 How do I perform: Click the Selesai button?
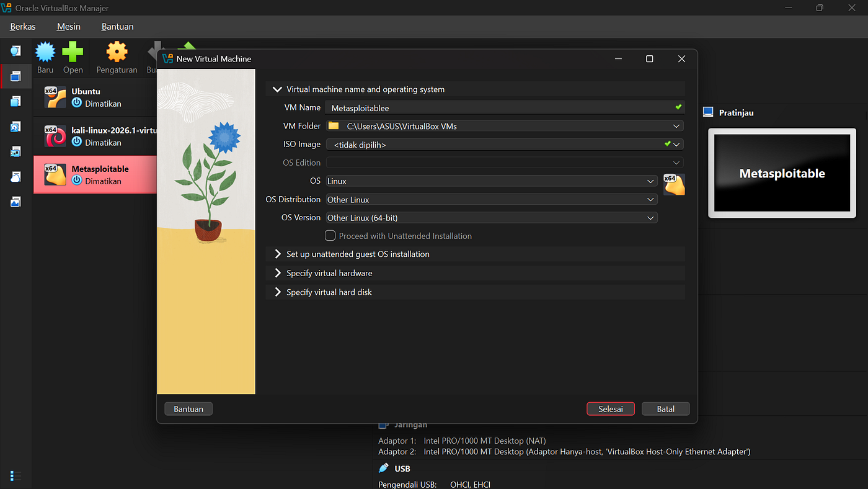click(611, 409)
